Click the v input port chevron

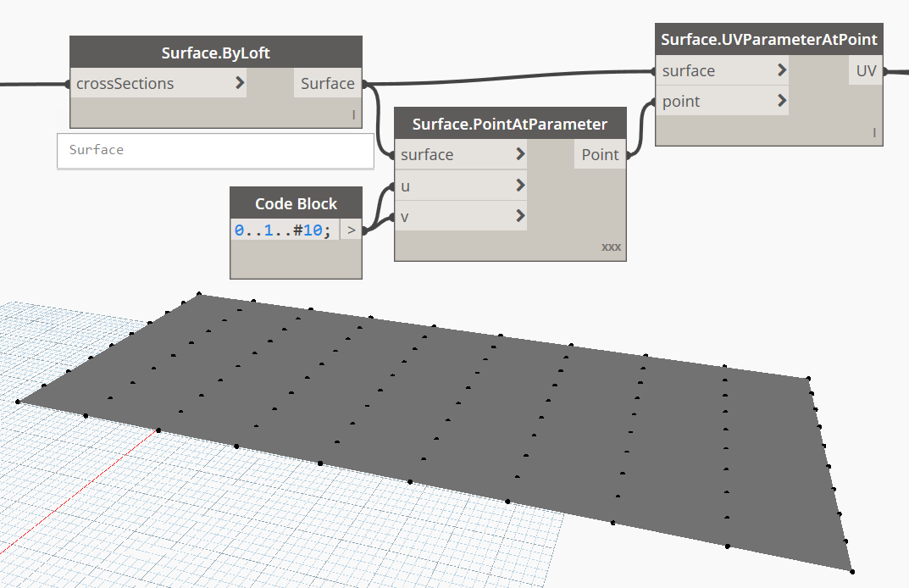tap(519, 217)
